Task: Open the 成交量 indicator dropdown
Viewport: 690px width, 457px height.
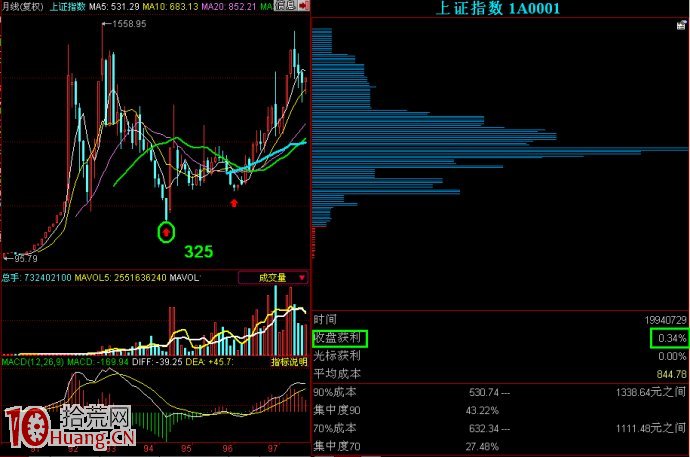Action: pos(273,278)
